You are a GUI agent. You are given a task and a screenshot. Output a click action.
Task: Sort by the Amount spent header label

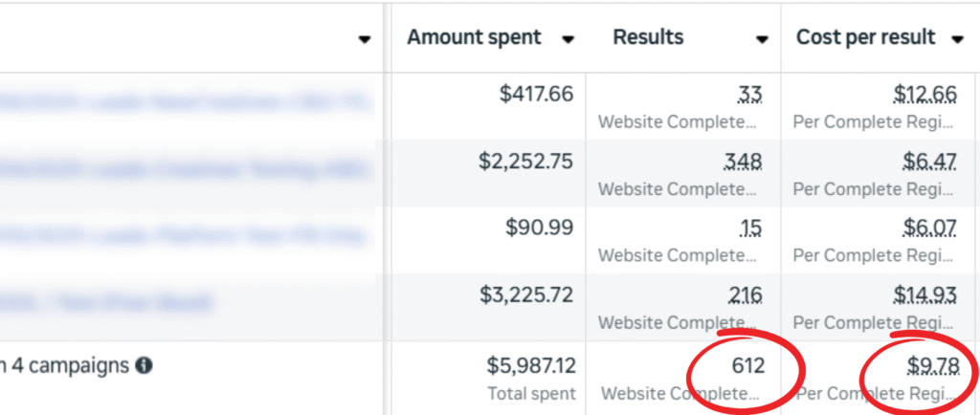[x=474, y=37]
